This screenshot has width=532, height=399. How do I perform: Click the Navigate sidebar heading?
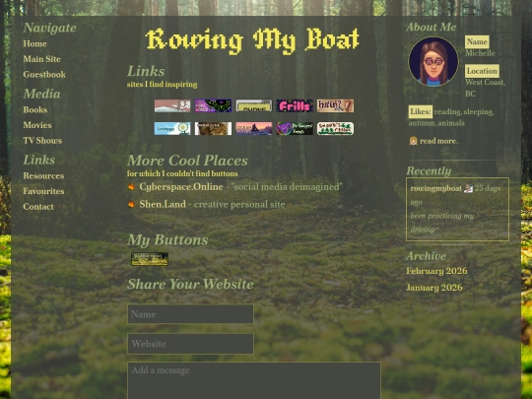point(50,28)
